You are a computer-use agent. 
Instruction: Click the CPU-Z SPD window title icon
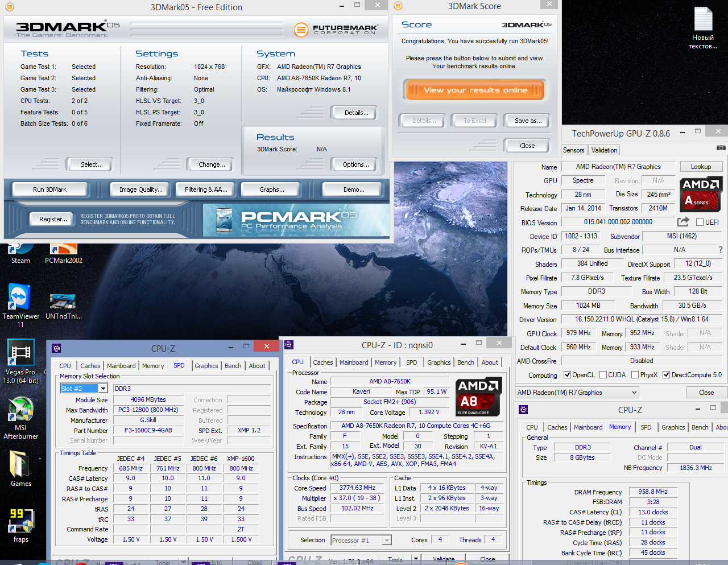tap(56, 348)
